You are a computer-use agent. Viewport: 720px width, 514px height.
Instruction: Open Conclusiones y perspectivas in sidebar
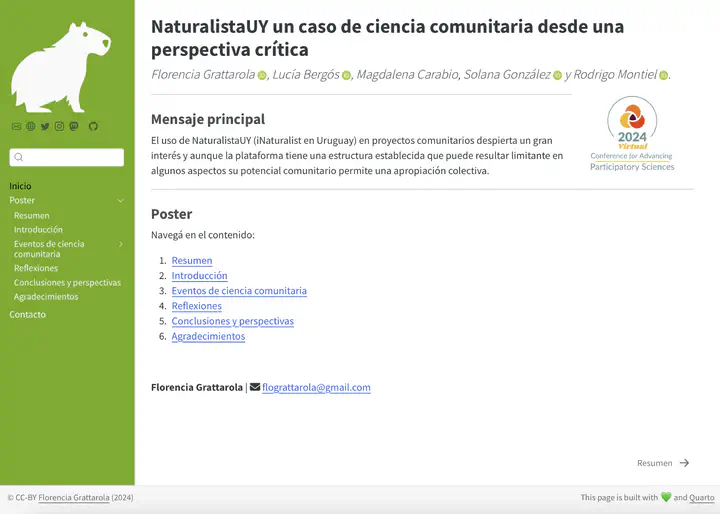click(68, 282)
